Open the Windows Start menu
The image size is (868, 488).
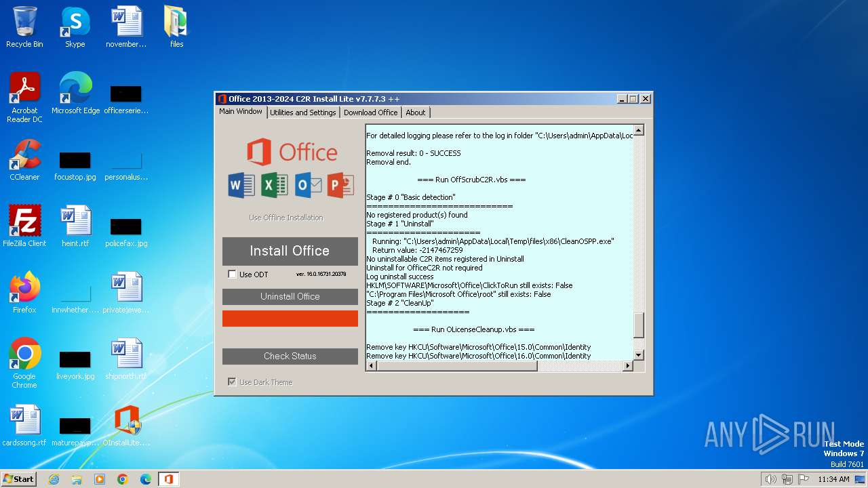[x=18, y=479]
